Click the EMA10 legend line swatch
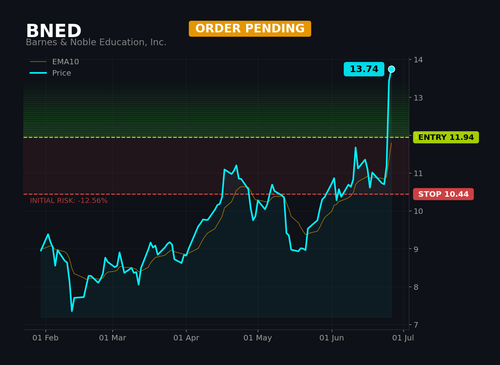 pos(38,62)
